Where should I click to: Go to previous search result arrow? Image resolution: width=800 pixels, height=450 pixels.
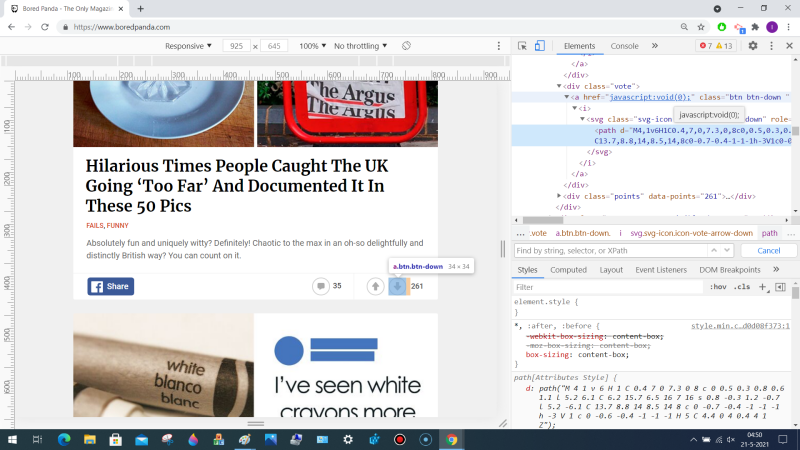(x=714, y=251)
